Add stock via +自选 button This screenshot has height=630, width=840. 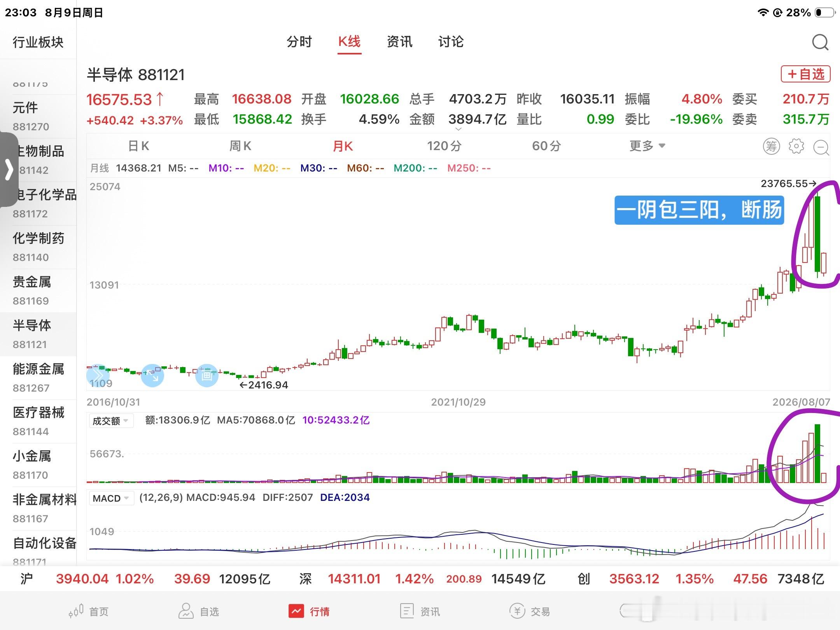click(x=806, y=74)
